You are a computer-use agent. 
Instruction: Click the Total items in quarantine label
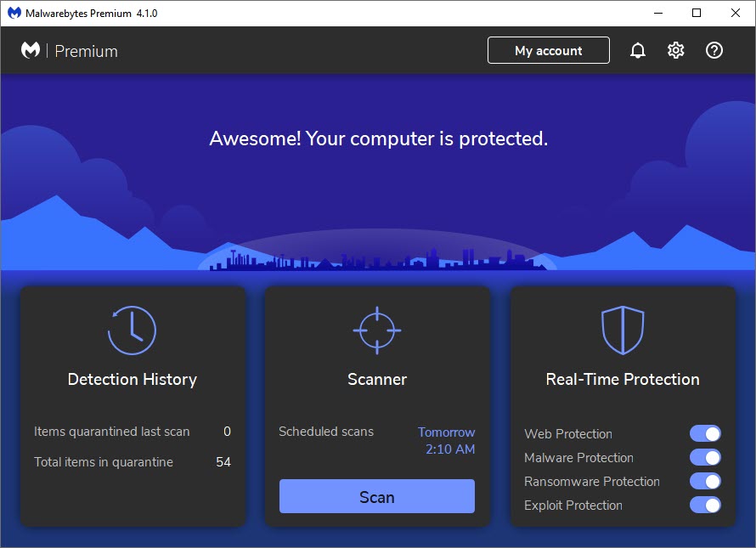[x=103, y=462]
